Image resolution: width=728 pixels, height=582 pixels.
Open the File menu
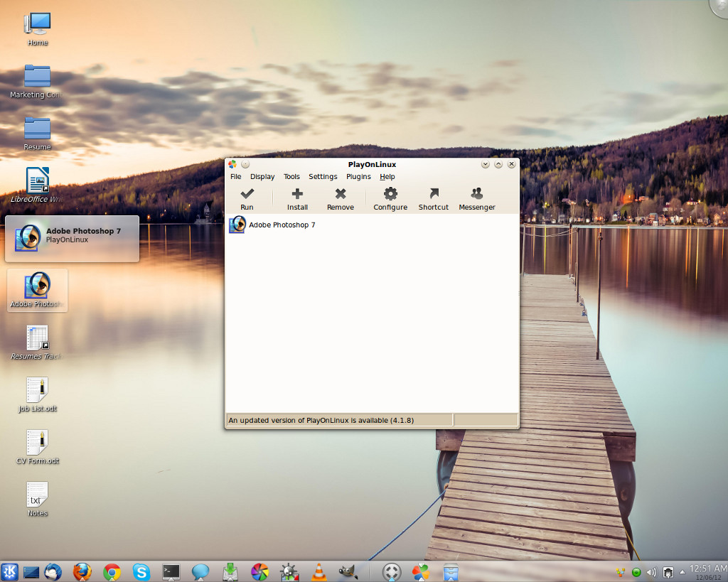236,176
